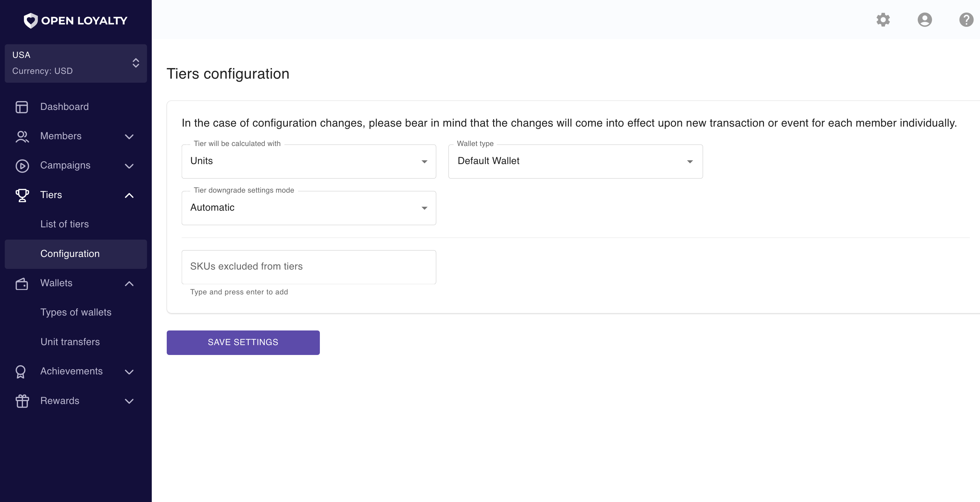Click the 'Type and press enter to add' hint
Screen dimensions: 980x502
point(239,292)
